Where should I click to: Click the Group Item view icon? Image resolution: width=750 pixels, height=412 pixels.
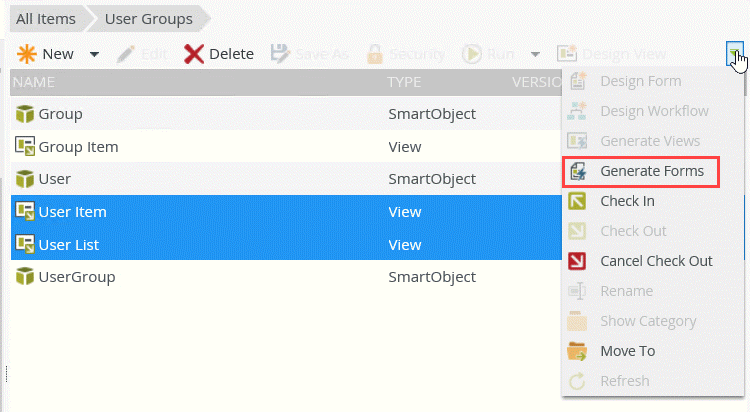pyautogui.click(x=25, y=146)
